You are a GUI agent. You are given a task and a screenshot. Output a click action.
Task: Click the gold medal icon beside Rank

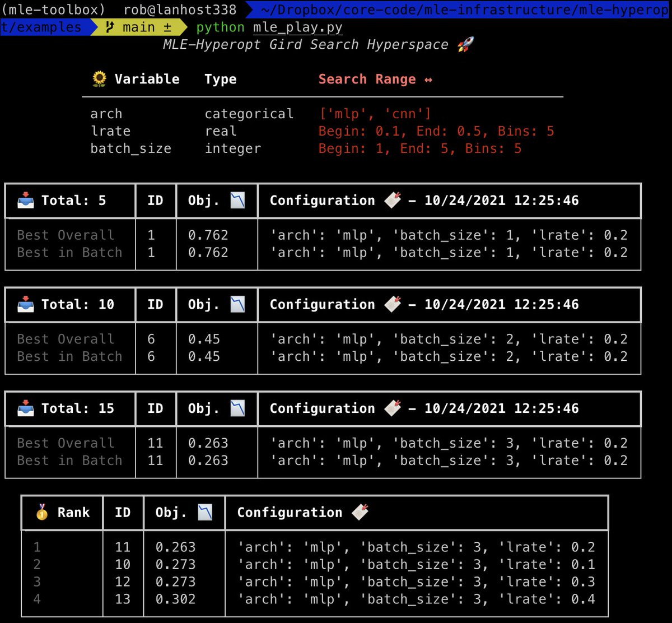(42, 513)
